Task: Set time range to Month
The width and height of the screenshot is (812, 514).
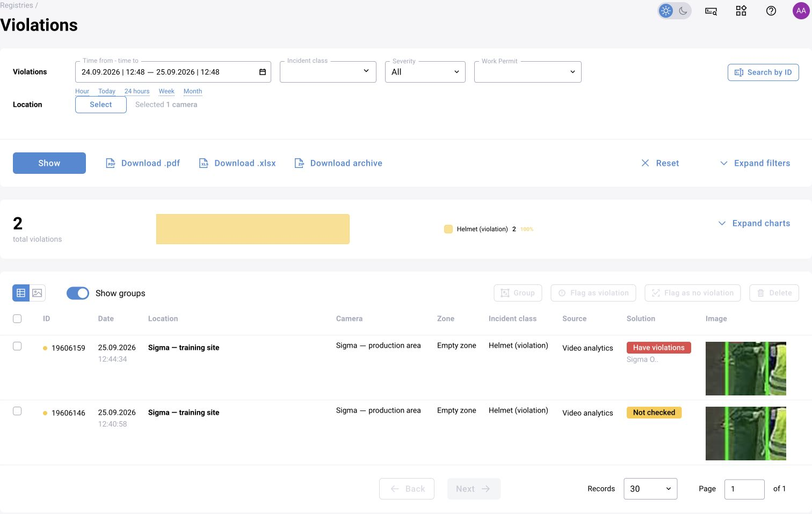Action: [193, 91]
